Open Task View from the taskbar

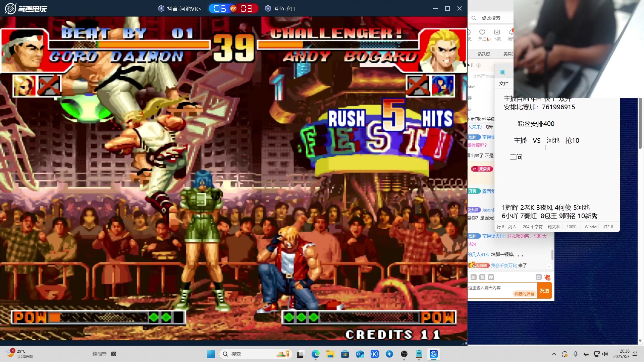pos(300,354)
